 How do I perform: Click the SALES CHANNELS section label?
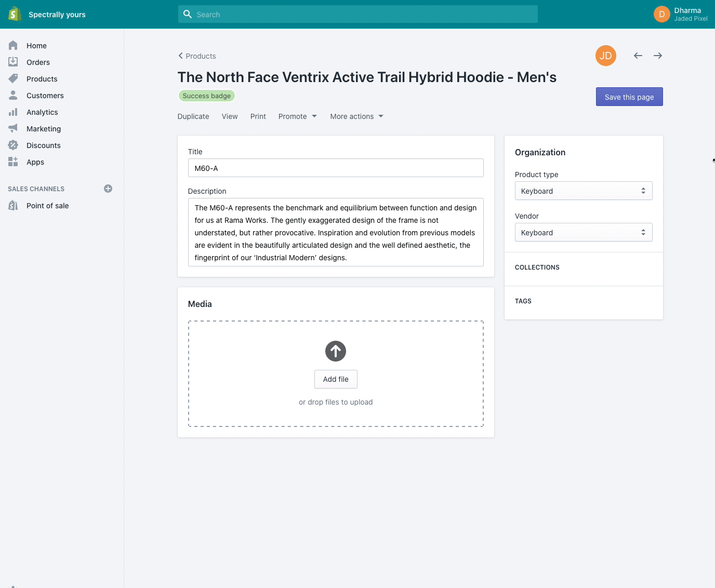[x=36, y=189]
